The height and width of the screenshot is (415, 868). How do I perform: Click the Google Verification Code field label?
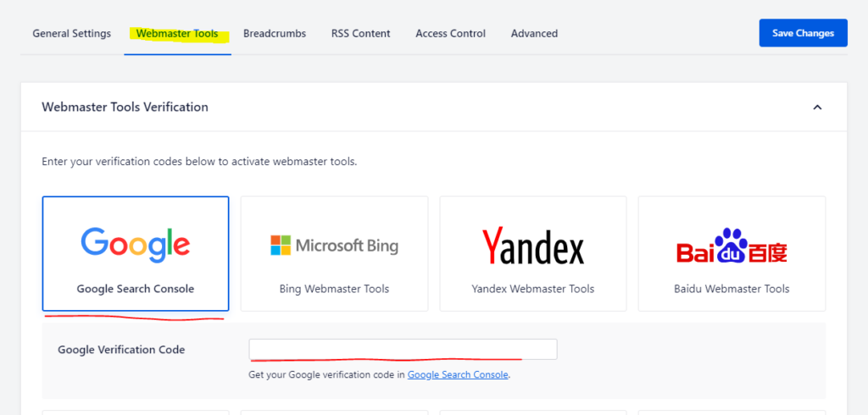tap(121, 349)
